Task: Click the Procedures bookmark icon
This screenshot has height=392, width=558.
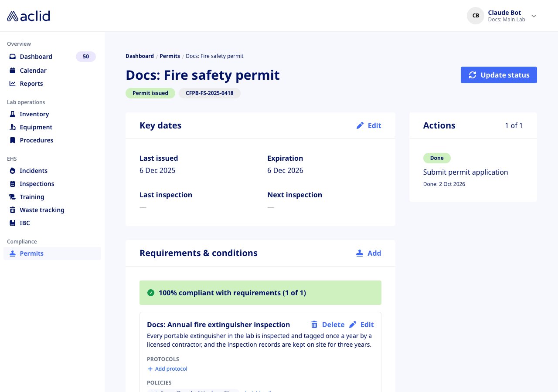Action: [13, 140]
